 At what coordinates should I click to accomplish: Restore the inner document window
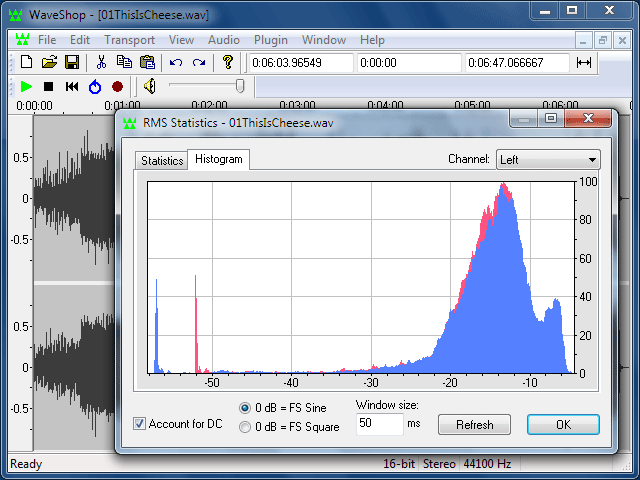(602, 40)
